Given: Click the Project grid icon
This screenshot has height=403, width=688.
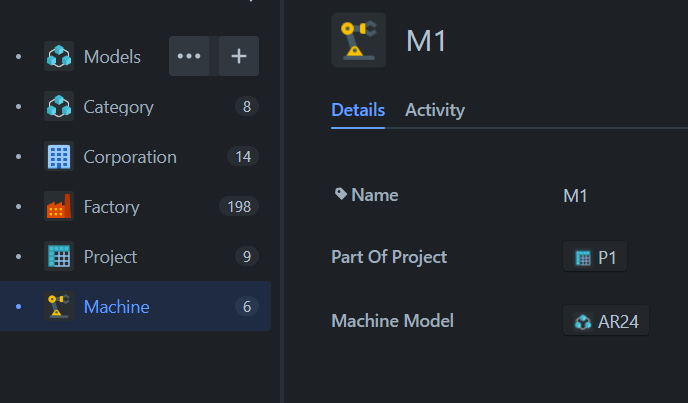Looking at the screenshot, I should point(59,256).
